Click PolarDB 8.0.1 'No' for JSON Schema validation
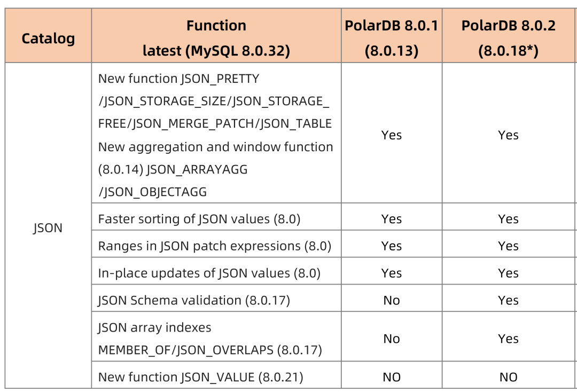This screenshot has width=577, height=392. pyautogui.click(x=392, y=301)
